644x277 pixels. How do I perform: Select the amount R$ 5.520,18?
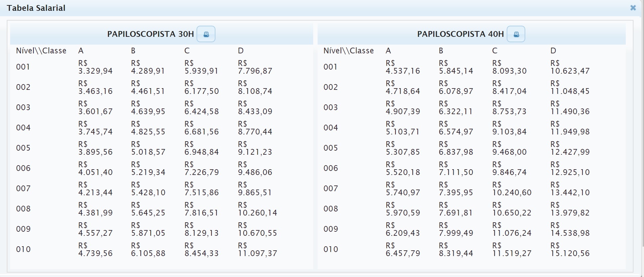coord(403,169)
